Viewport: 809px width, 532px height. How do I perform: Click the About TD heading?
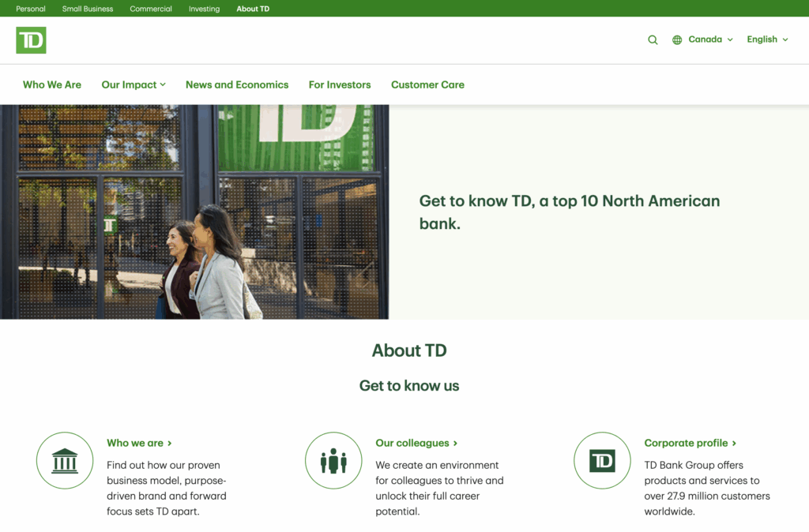pos(409,350)
